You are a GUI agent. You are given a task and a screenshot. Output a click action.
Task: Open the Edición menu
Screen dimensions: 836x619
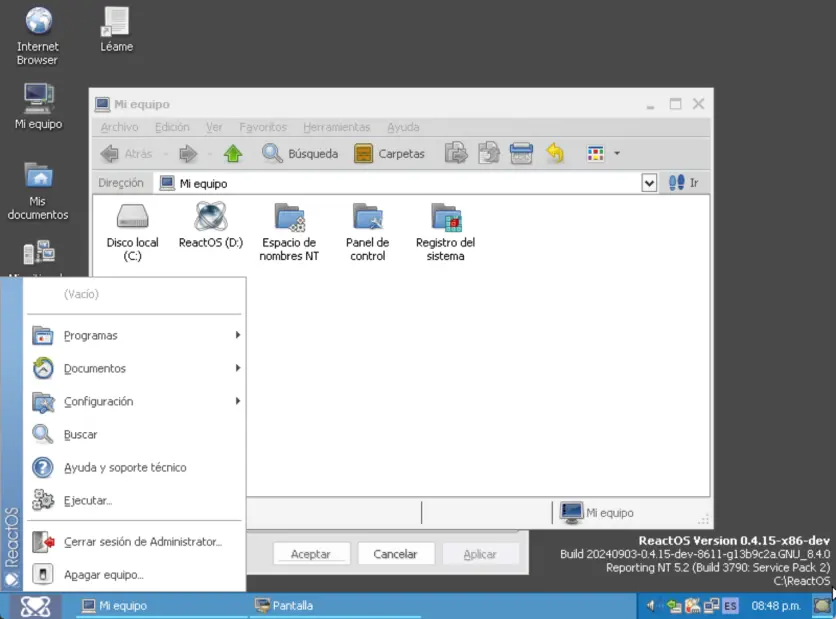172,127
